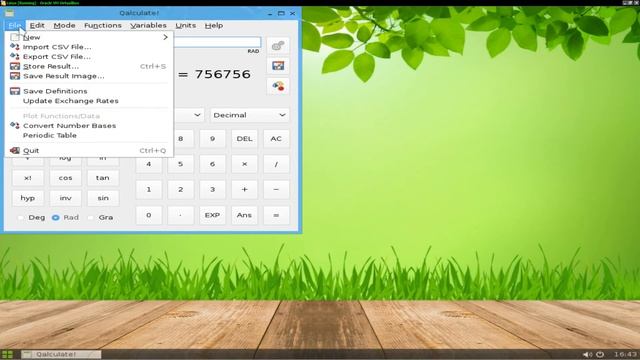Select the Deg angle unit

[31, 218]
